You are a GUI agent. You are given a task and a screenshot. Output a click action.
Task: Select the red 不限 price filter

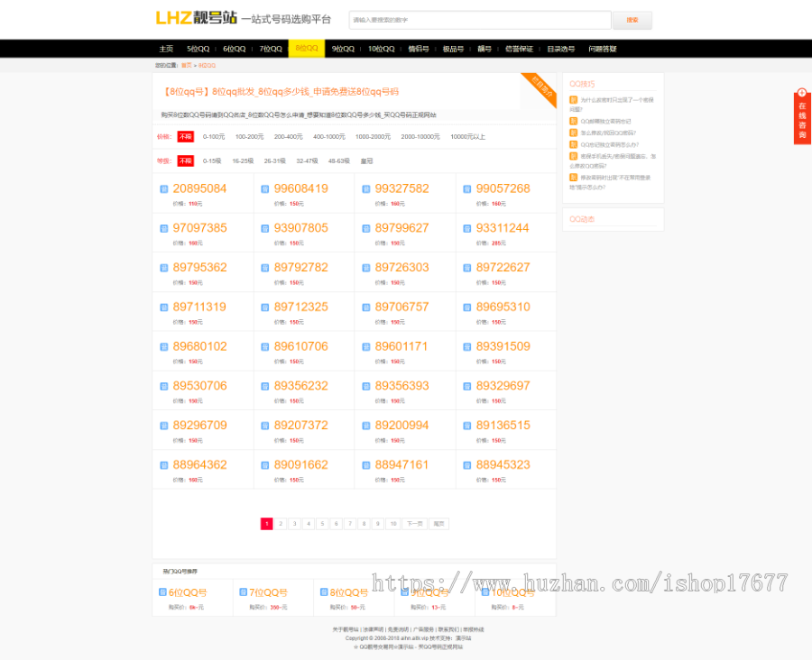click(185, 137)
